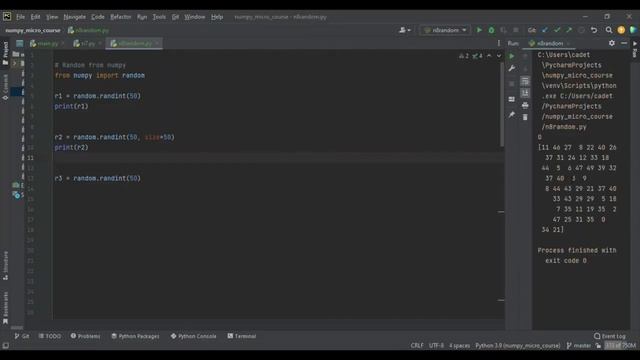Click the editor tabs more options icon

coord(499,43)
